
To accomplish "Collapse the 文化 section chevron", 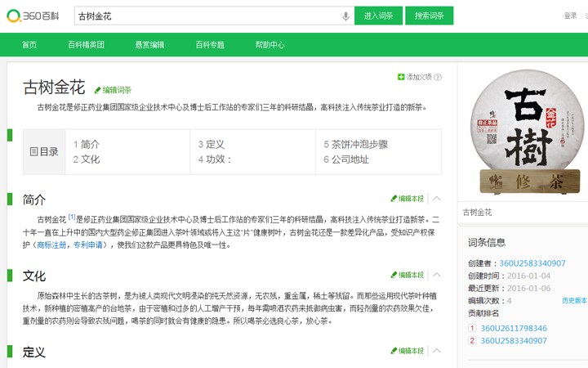I will [x=436, y=275].
